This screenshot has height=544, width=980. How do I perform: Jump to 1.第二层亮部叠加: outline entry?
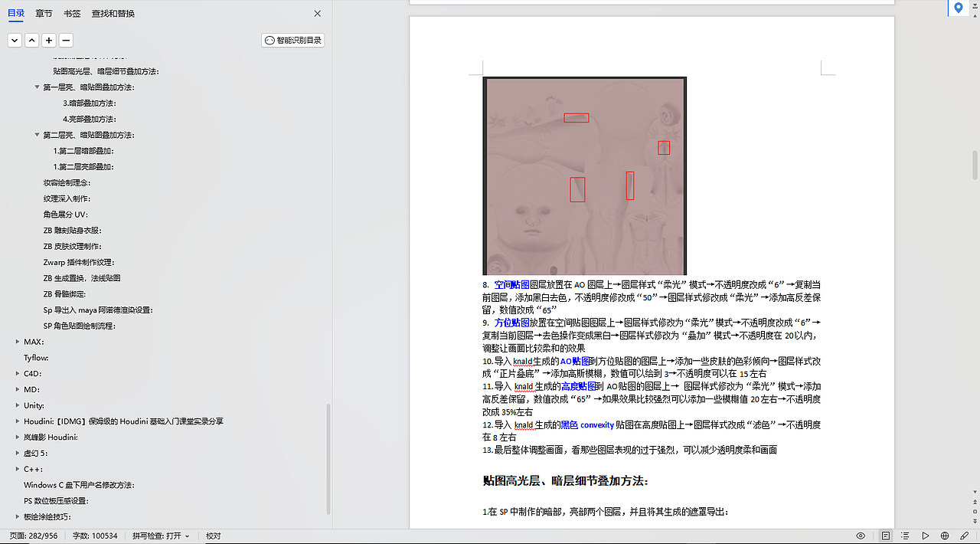pos(84,167)
